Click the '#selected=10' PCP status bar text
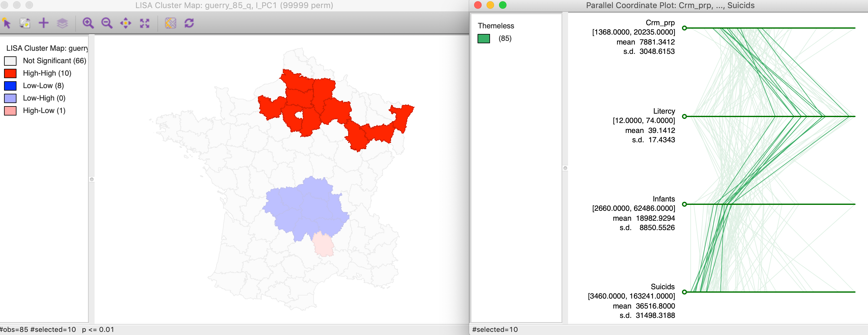 [x=495, y=330]
